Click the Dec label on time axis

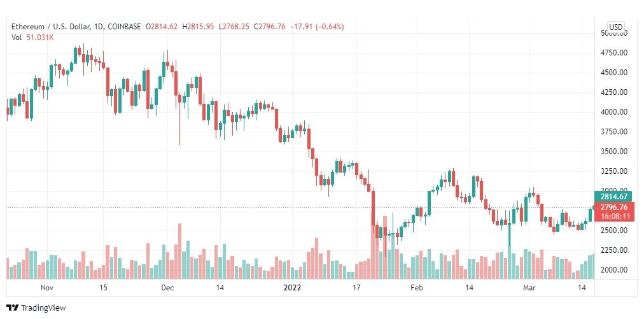click(x=167, y=287)
